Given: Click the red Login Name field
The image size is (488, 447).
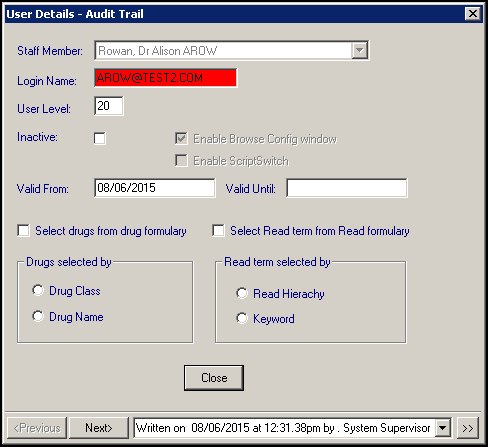Looking at the screenshot, I should tap(166, 78).
